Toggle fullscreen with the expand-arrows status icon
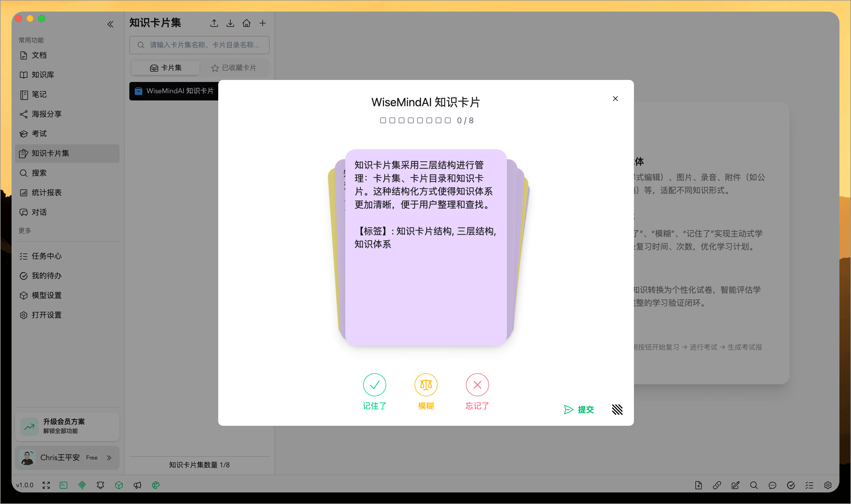Image resolution: width=851 pixels, height=504 pixels. (x=46, y=485)
